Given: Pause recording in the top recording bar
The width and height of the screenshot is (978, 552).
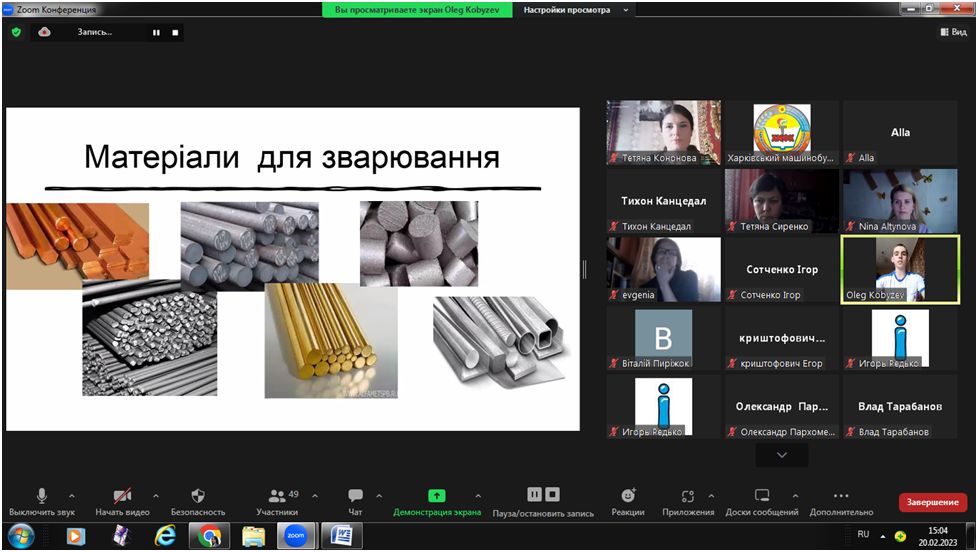Looking at the screenshot, I should click(156, 32).
